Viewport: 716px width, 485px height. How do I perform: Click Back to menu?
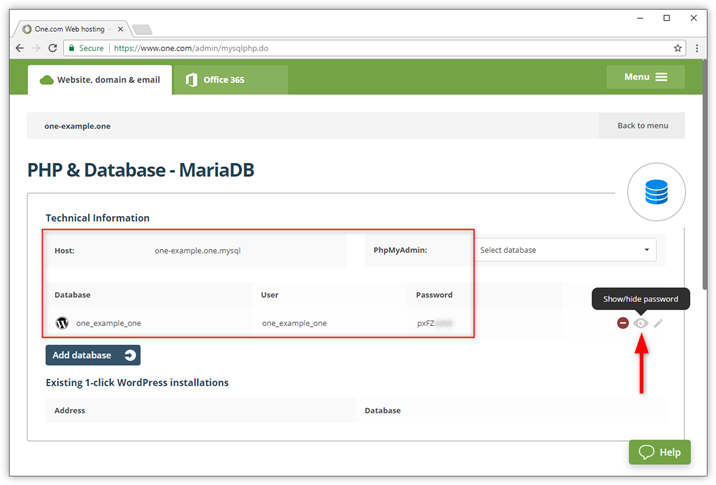(x=642, y=126)
